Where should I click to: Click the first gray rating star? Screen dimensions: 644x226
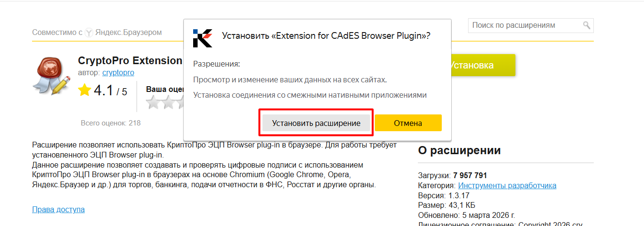pyautogui.click(x=153, y=102)
